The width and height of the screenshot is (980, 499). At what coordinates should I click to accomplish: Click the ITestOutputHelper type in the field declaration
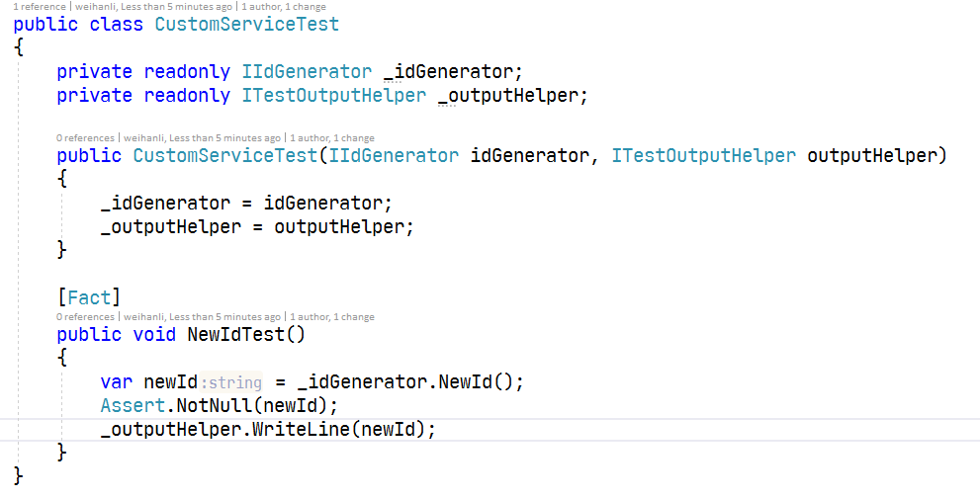(x=334, y=96)
